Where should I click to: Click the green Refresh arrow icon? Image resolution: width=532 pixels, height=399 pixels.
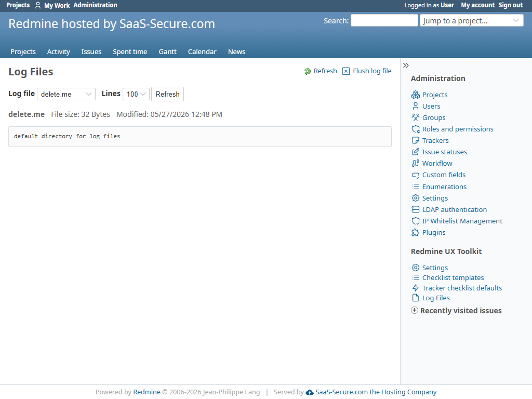click(x=308, y=71)
